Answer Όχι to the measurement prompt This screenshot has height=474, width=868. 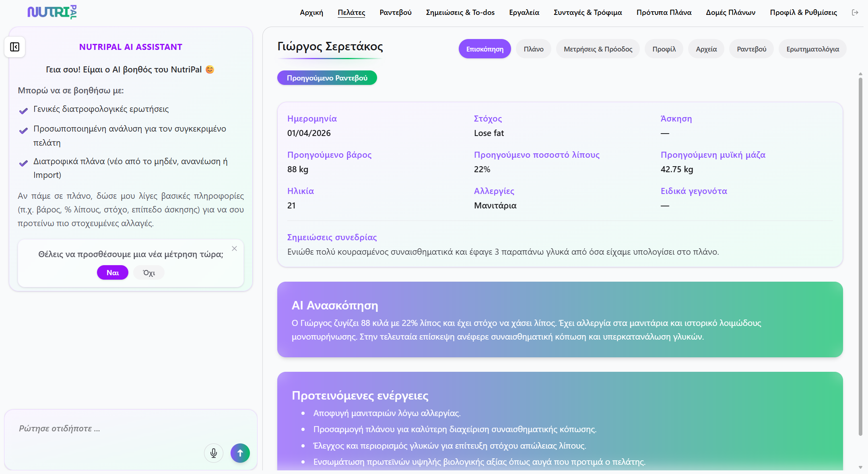coord(148,273)
